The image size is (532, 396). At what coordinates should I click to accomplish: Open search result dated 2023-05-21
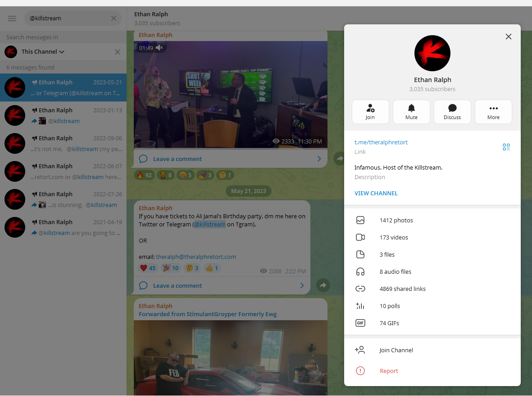(63, 87)
